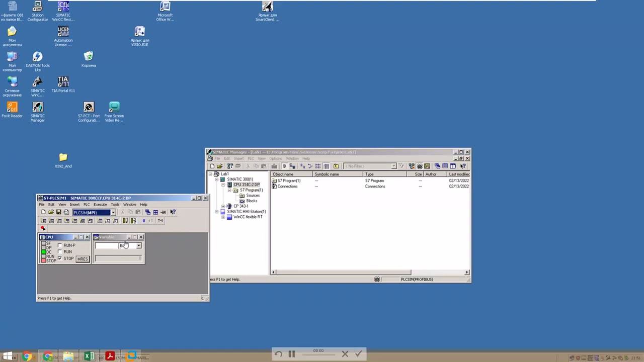Open the No Filter dropdown in SIMATIC Manager
644x362 pixels.
(x=393, y=166)
